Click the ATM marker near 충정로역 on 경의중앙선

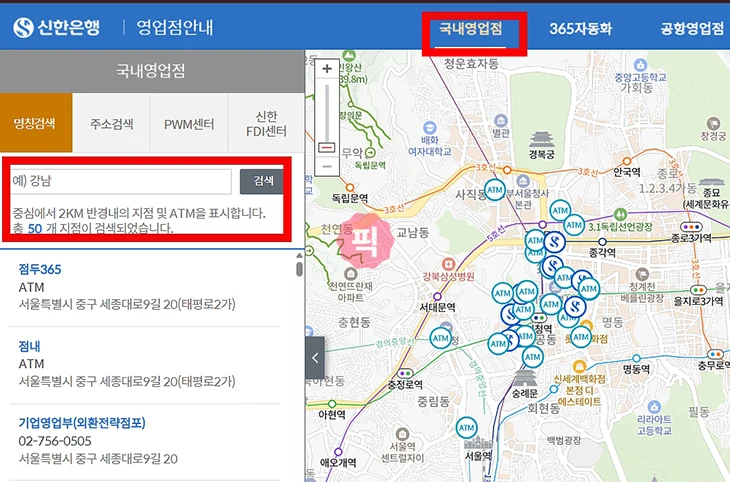[x=440, y=338]
